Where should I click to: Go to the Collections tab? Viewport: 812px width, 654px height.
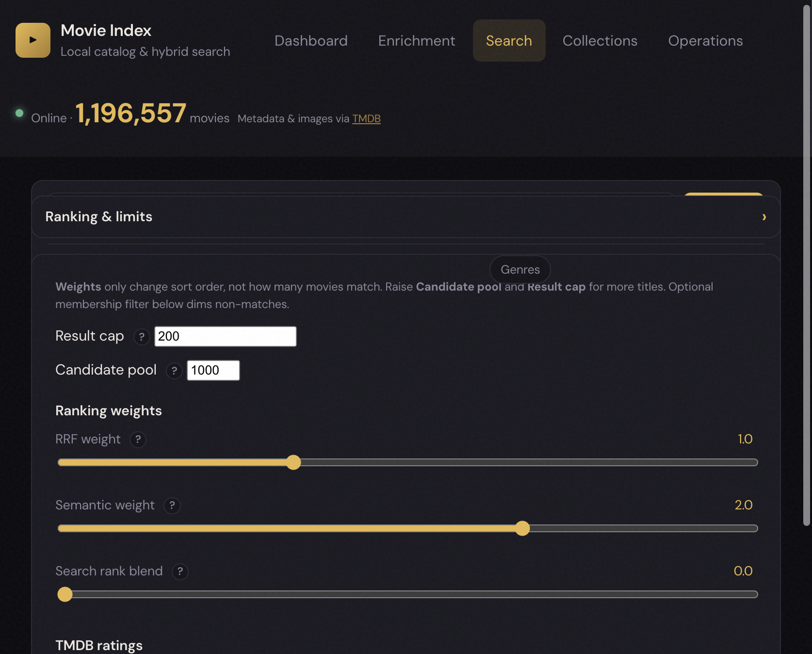[x=600, y=41]
